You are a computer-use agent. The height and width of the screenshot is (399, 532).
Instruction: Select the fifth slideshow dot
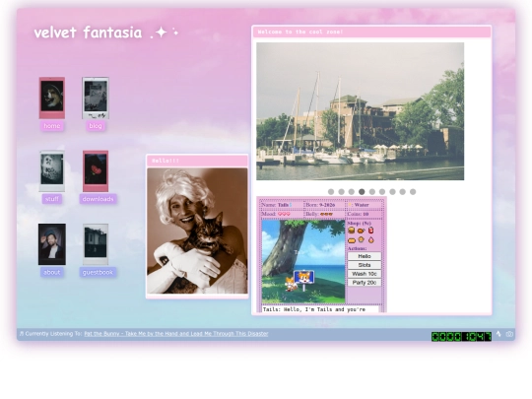coord(371,192)
